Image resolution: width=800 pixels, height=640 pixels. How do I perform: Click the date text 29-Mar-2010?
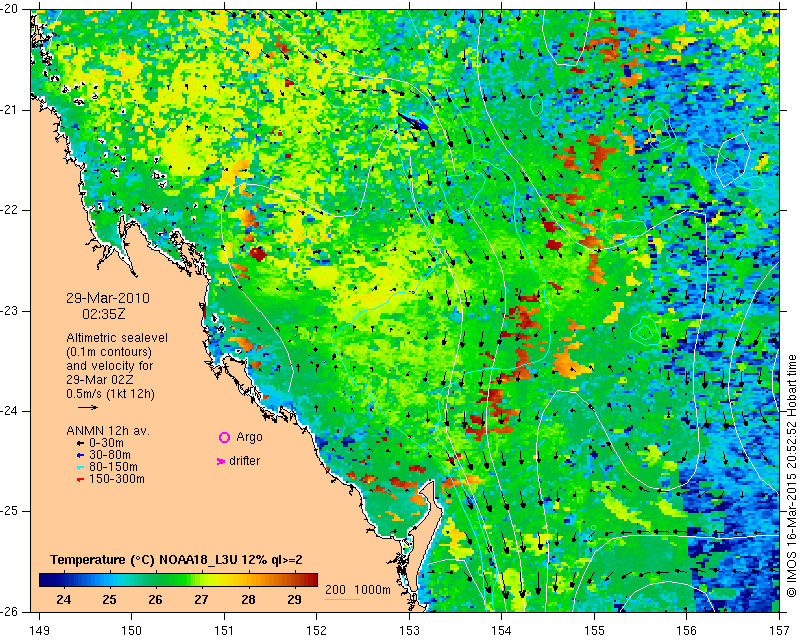pos(108,298)
